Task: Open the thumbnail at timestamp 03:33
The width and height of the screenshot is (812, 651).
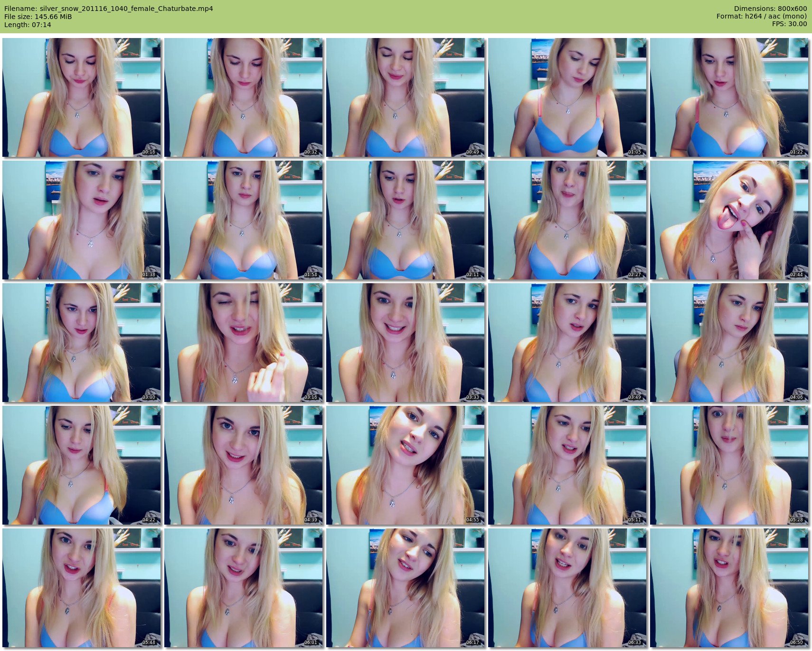Action: pos(406,343)
